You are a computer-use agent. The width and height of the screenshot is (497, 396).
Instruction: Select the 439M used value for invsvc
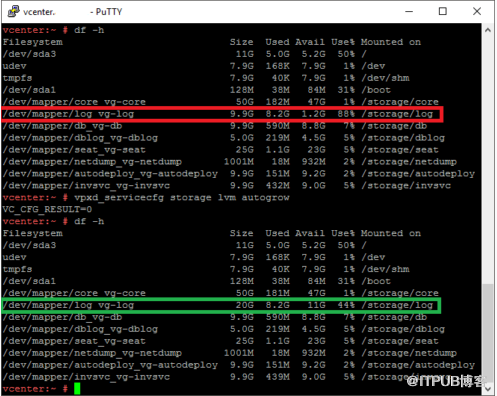(277, 377)
